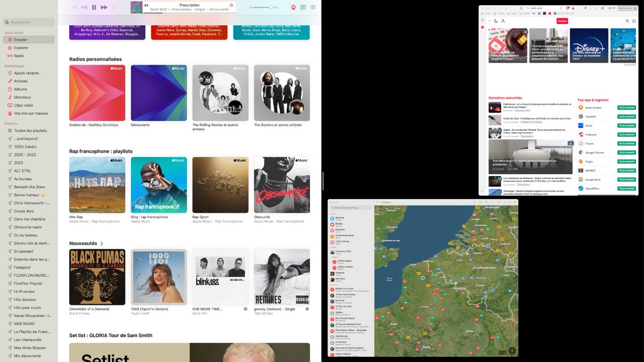The height and width of the screenshot is (362, 644).
Task: Click Télécharger button for Zoom
Action: tap(626, 125)
